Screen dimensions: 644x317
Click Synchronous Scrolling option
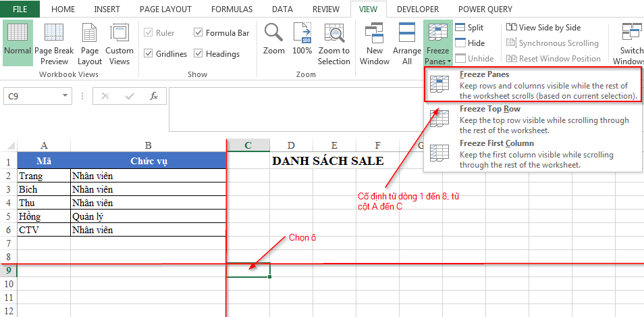552,43
